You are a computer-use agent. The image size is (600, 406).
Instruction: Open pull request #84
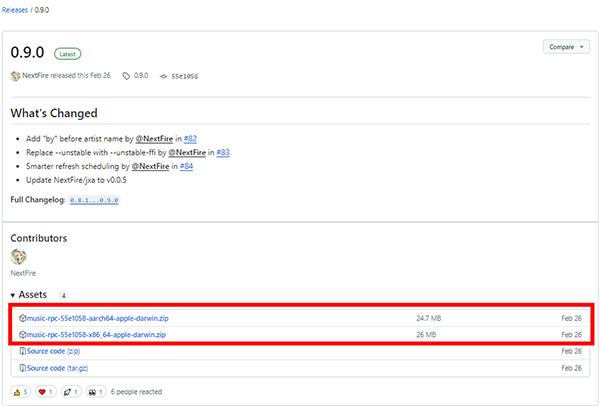(186, 166)
